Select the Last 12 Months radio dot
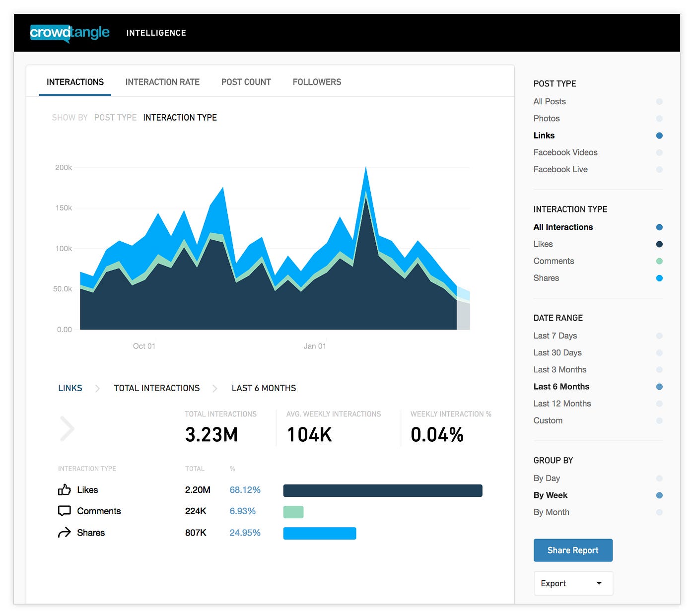Image resolution: width=695 pixels, height=616 pixels. 659,404
